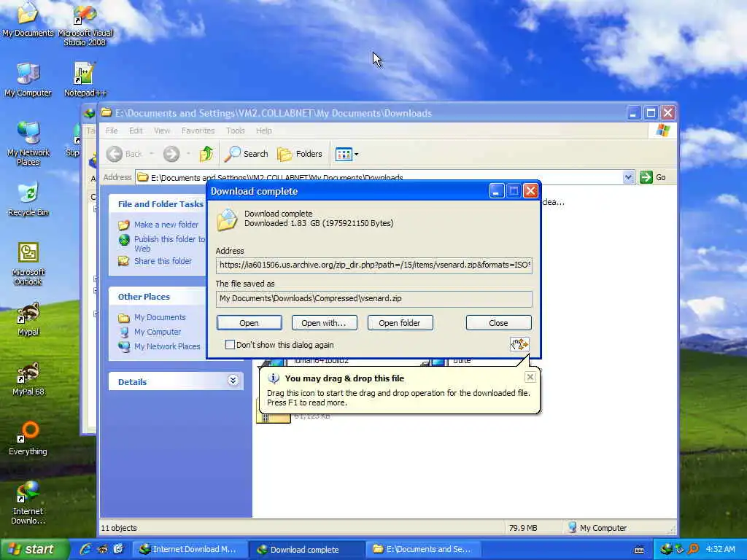Open the Back button history dropdown arrow

coord(152,153)
